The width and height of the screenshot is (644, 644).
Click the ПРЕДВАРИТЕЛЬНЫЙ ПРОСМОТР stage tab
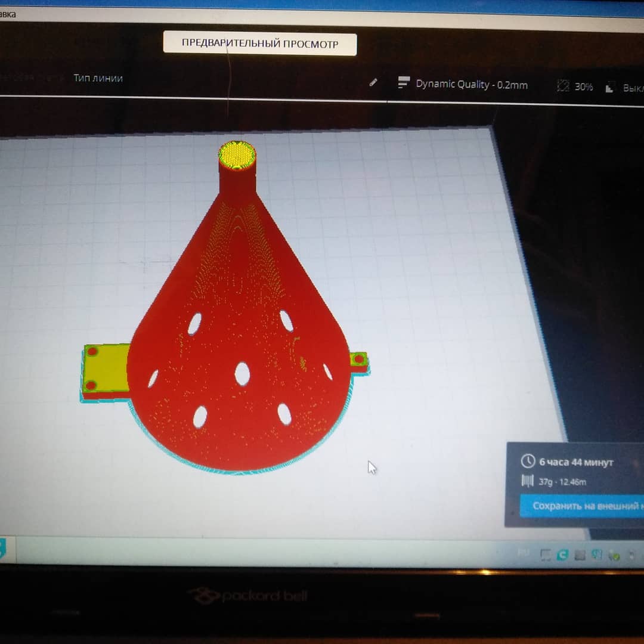point(259,43)
